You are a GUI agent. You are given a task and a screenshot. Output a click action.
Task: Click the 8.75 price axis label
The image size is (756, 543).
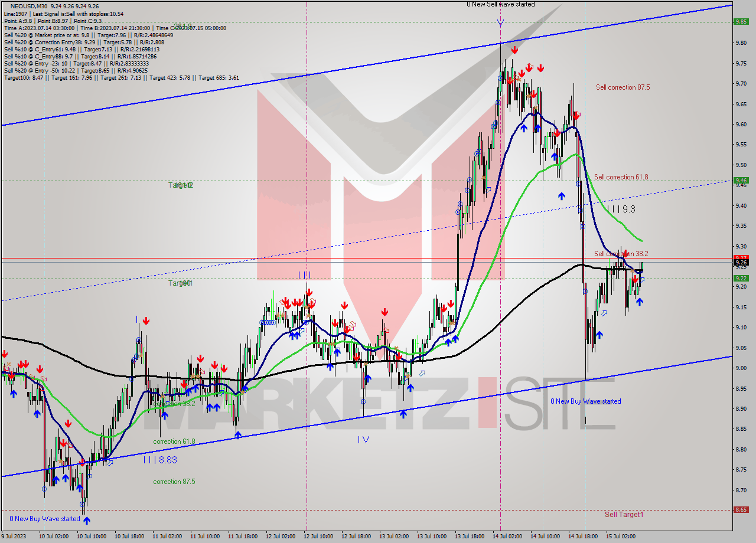(741, 469)
